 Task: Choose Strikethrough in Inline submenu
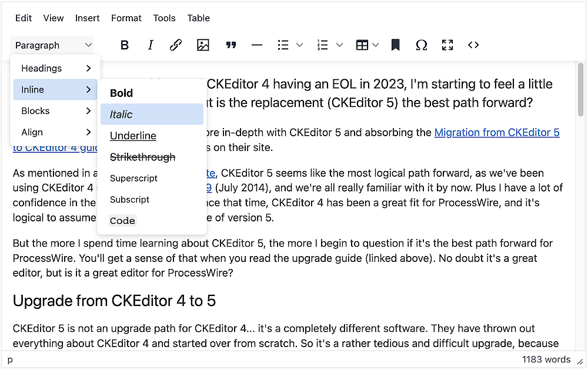click(x=152, y=157)
